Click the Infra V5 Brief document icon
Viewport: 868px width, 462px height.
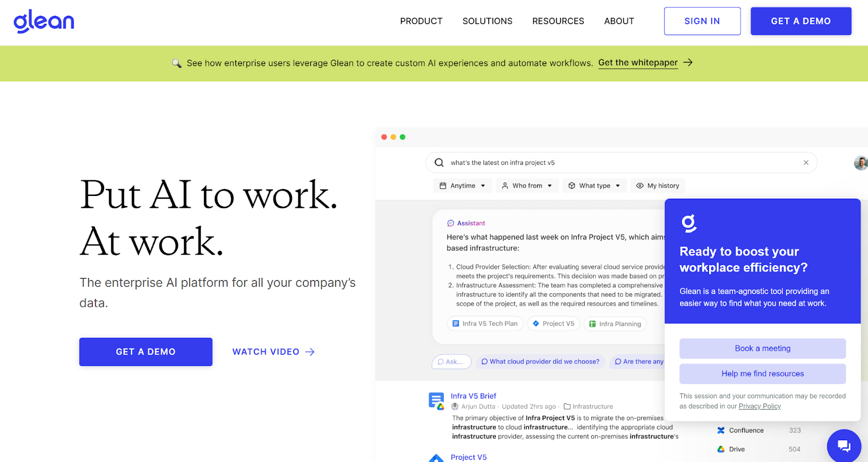point(436,401)
